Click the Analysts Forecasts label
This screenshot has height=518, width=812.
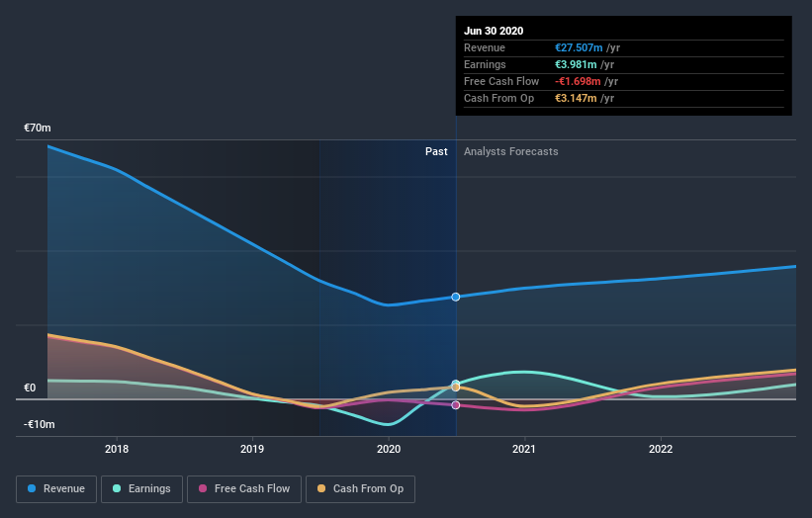pos(510,151)
